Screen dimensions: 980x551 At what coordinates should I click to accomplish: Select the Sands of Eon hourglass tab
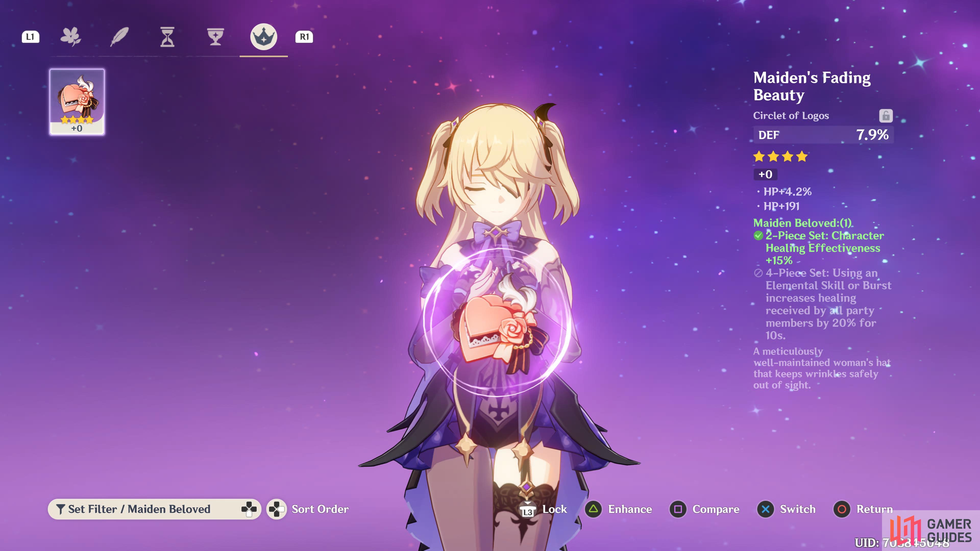tap(167, 37)
